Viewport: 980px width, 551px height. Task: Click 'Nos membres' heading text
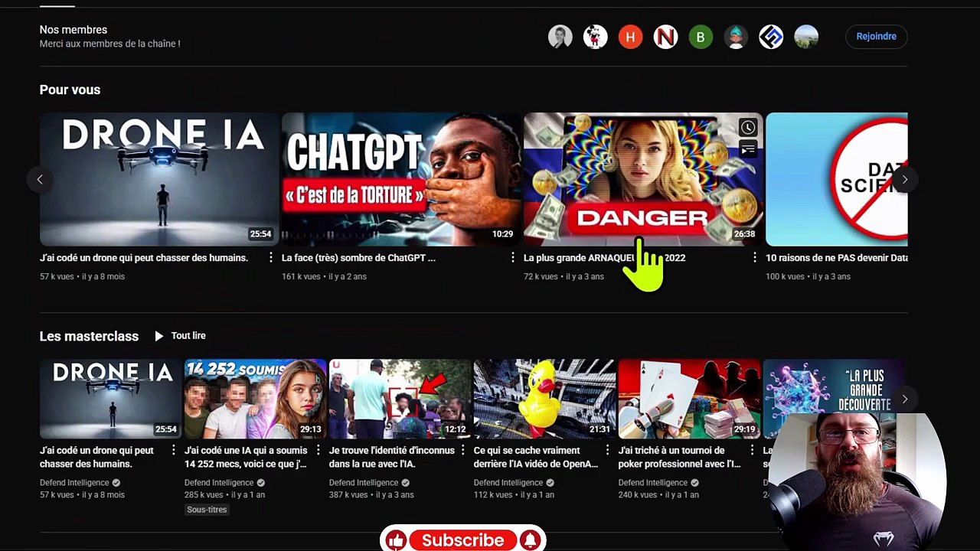[x=73, y=30]
